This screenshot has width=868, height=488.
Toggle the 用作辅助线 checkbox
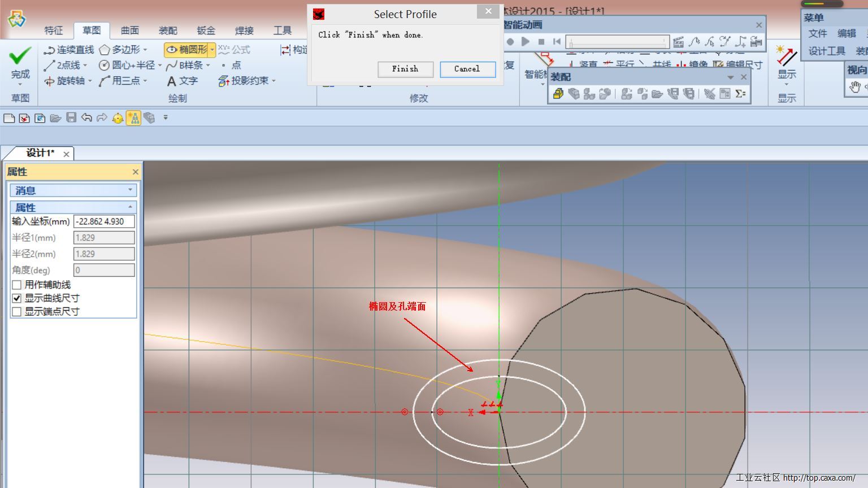click(x=17, y=285)
